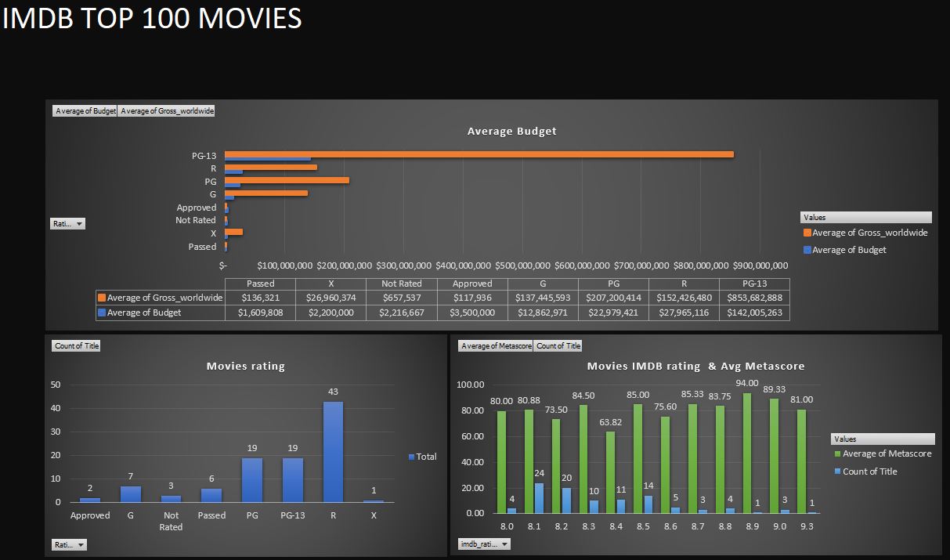
Task: Click the $900,000,000 axis label
Action: [x=760, y=266]
